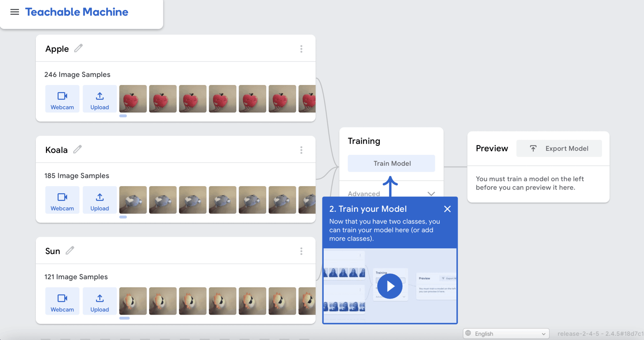Open Sun class options menu
This screenshot has height=340, width=644.
click(301, 251)
